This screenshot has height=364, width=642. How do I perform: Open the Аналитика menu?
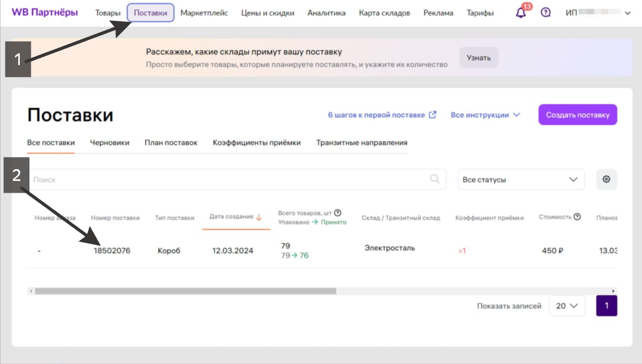(326, 13)
